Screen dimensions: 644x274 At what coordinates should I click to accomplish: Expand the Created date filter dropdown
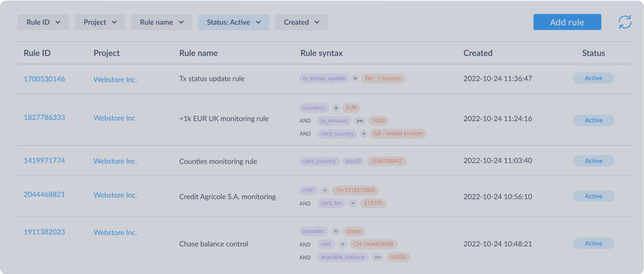click(x=301, y=22)
